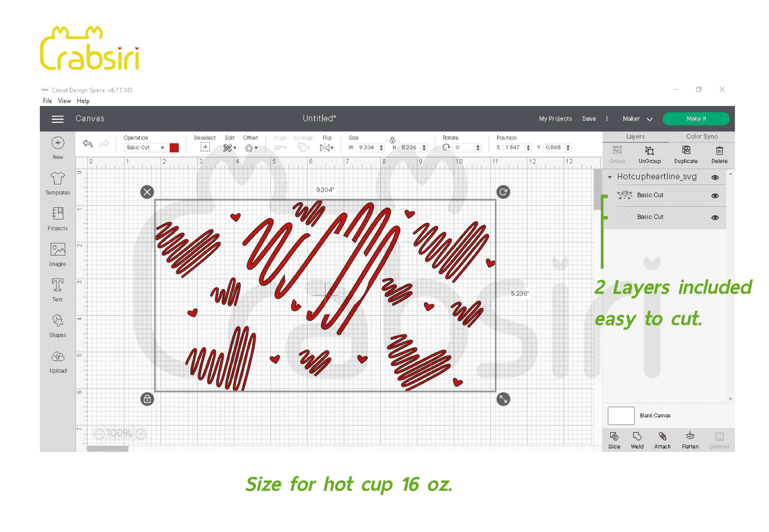Collapse the Hotcupheartline_svg layer group
Viewport: 769px width, 532px height.
(x=610, y=177)
